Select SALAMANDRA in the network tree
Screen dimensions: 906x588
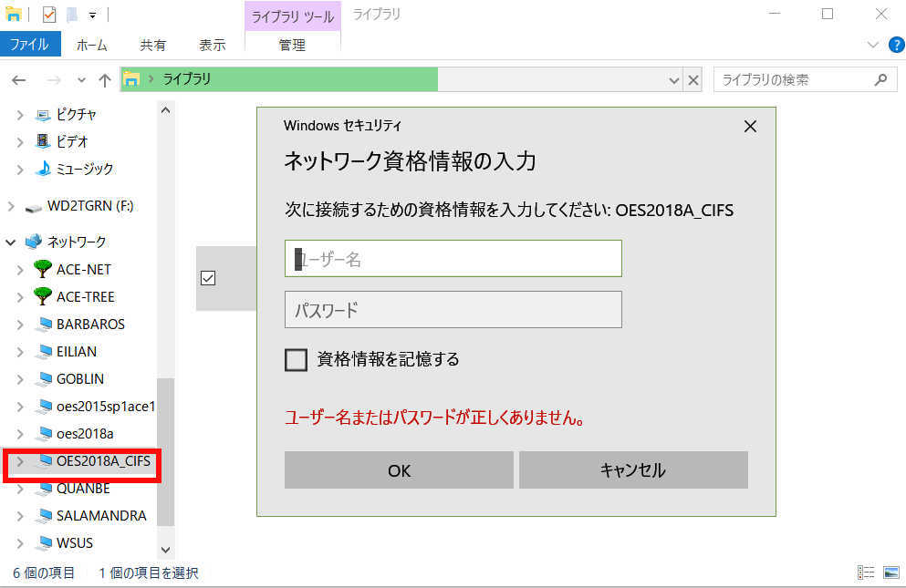(x=101, y=516)
